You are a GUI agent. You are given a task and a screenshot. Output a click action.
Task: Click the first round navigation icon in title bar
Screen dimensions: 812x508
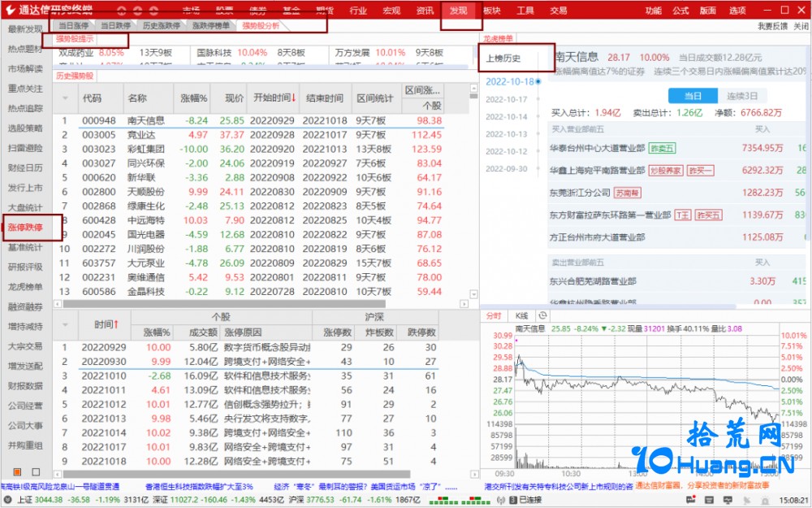click(122, 11)
